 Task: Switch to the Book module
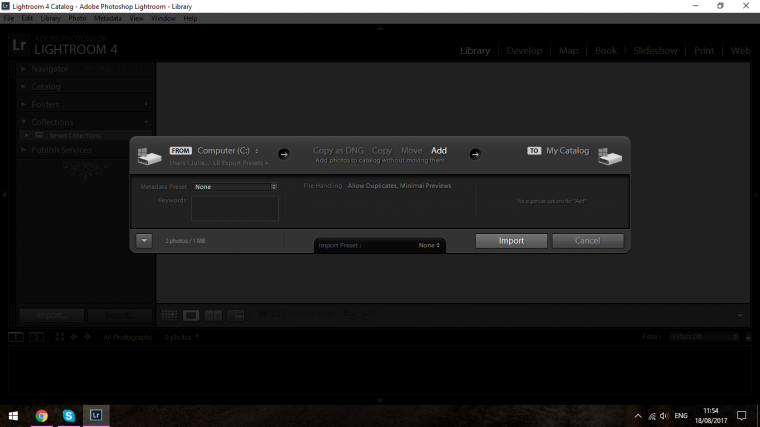click(x=606, y=50)
